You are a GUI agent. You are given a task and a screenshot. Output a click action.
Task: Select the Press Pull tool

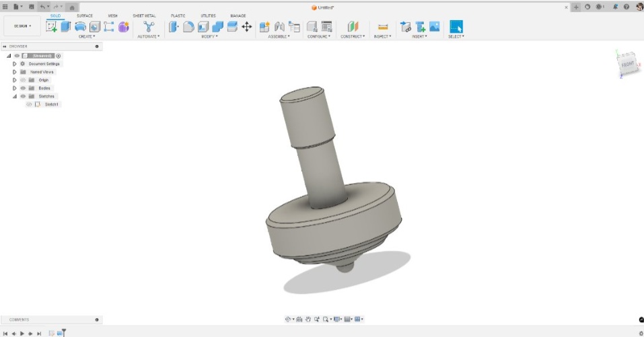(174, 27)
